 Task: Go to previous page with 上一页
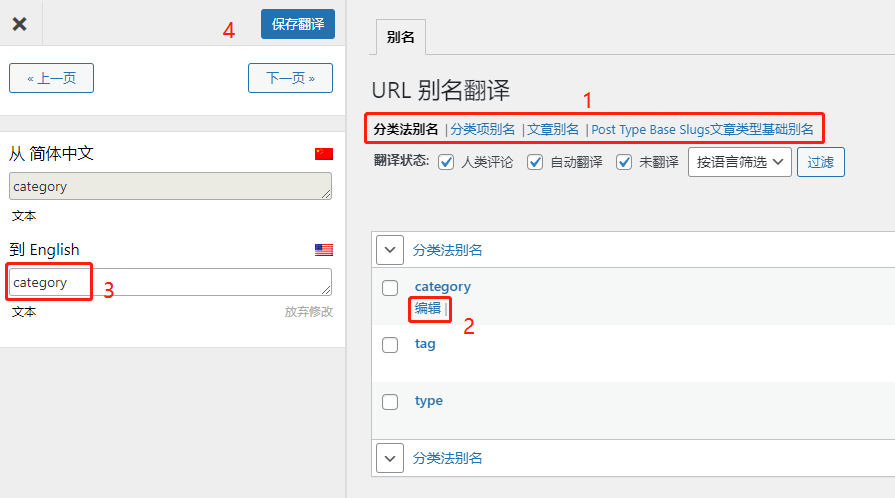51,78
